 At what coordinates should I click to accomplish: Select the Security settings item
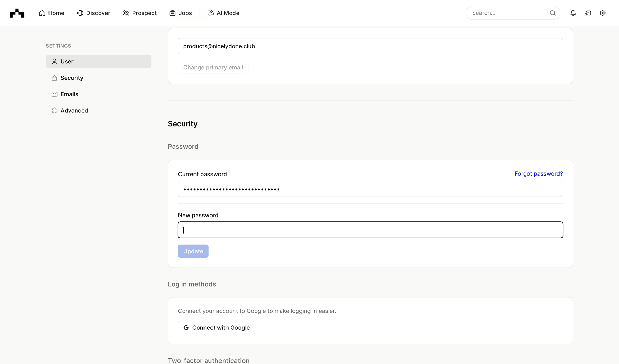99,78
